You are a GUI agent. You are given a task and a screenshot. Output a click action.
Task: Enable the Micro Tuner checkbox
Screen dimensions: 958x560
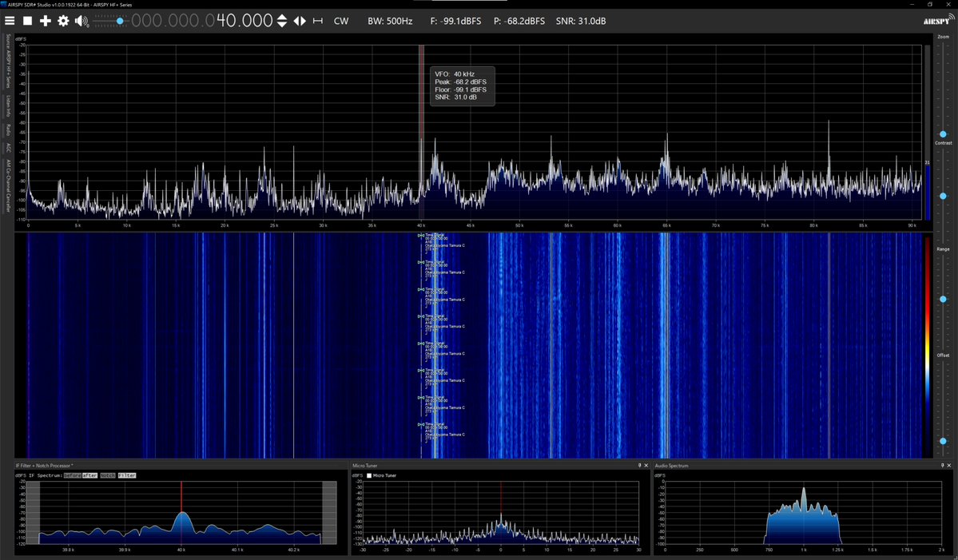(x=370, y=475)
